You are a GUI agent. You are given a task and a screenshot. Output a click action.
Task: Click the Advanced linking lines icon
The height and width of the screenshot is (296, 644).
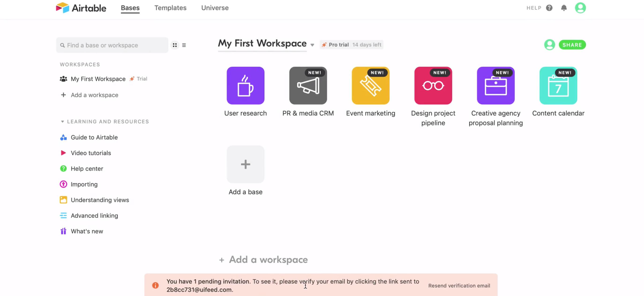point(63,215)
